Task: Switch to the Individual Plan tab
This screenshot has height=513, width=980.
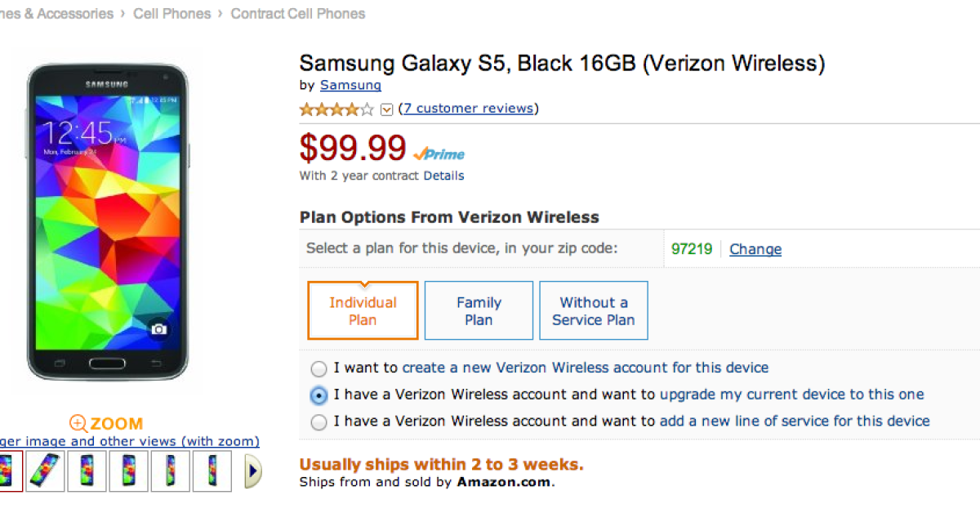Action: [x=363, y=310]
